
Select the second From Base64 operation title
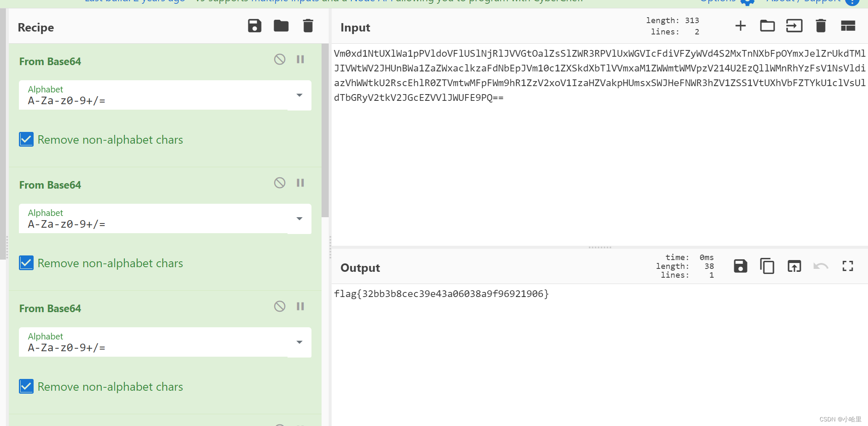50,185
